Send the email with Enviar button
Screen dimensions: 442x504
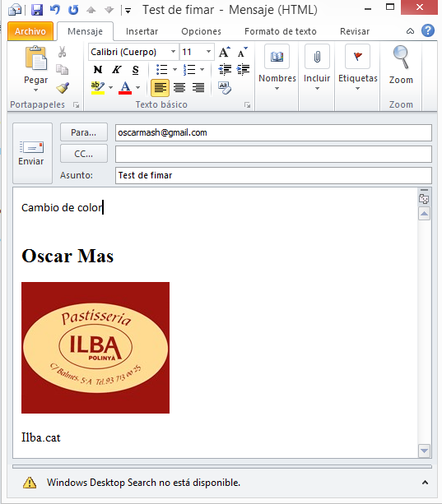click(32, 153)
